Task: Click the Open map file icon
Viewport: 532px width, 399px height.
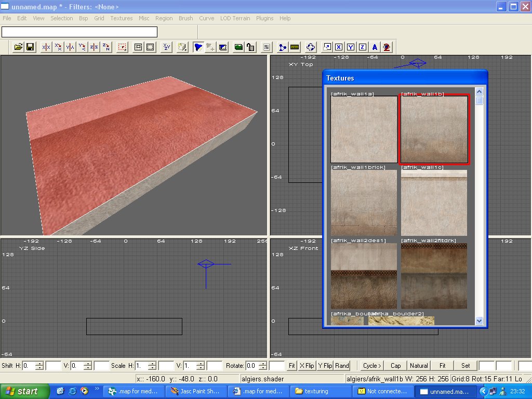Action: [x=18, y=47]
